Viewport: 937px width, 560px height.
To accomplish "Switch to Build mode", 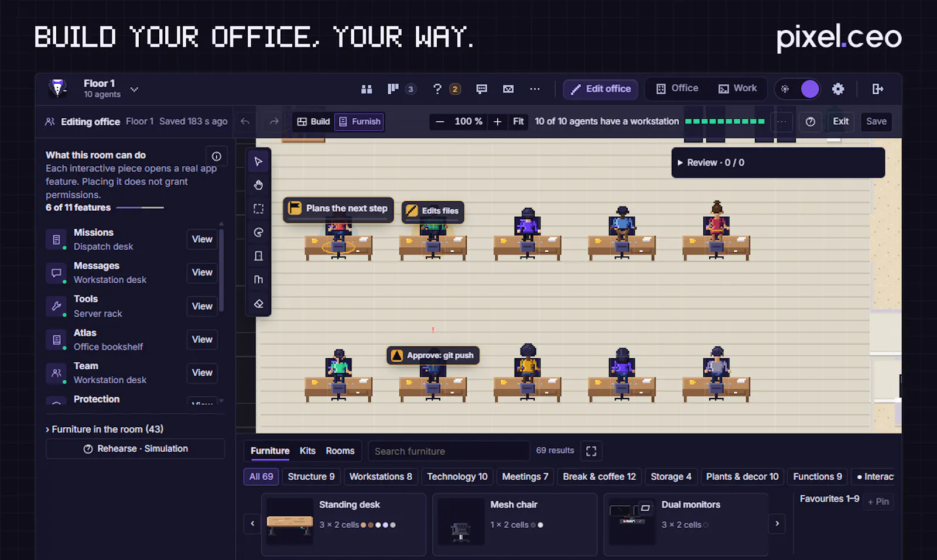I will coord(314,122).
